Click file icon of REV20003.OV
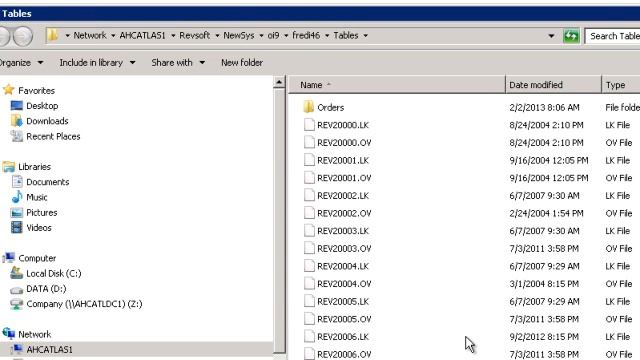 point(309,248)
